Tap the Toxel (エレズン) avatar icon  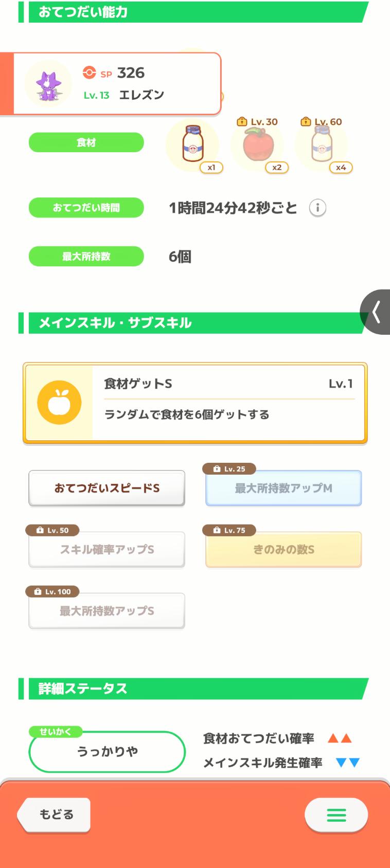(48, 84)
